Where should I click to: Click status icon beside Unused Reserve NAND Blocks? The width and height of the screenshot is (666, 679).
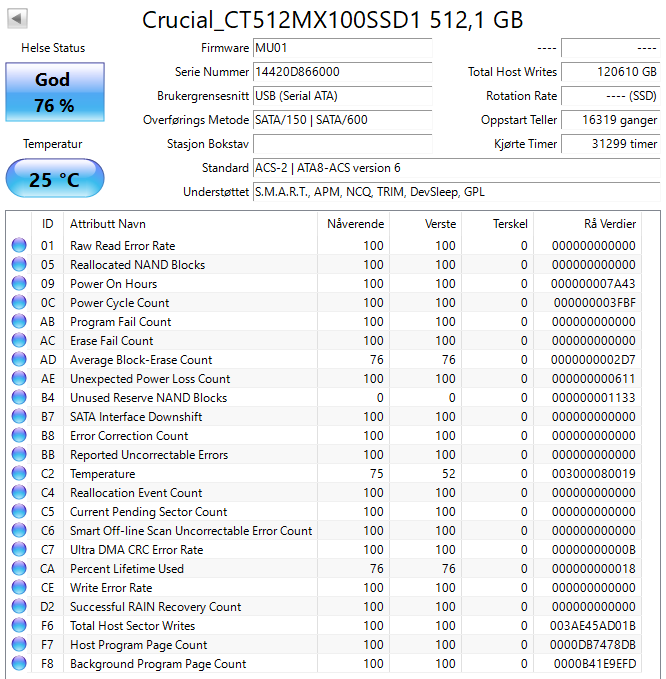pyautogui.click(x=19, y=398)
